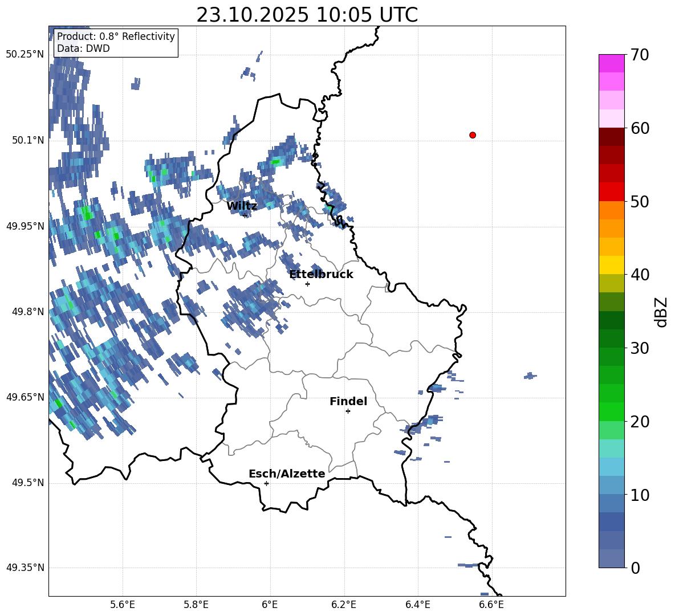The width and height of the screenshot is (675, 616).
Task: Click the Ettelbruck city label
Action: coord(321,275)
